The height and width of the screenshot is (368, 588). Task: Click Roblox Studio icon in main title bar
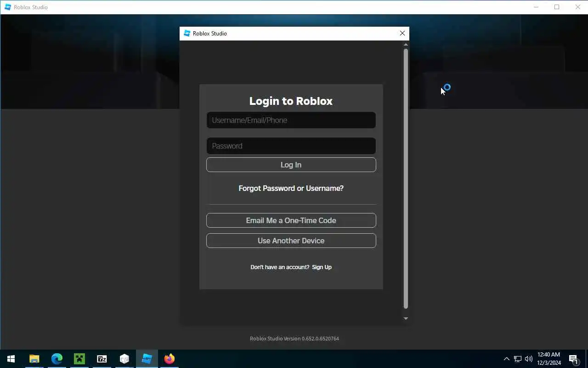(x=7, y=7)
